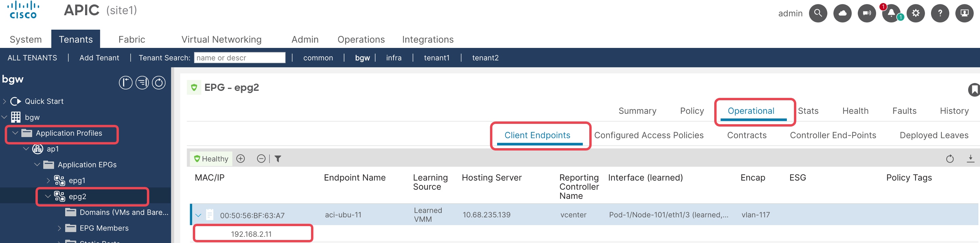Screen dimensions: 980x243
Task: Click the ALL TENANTS link
Action: point(32,58)
